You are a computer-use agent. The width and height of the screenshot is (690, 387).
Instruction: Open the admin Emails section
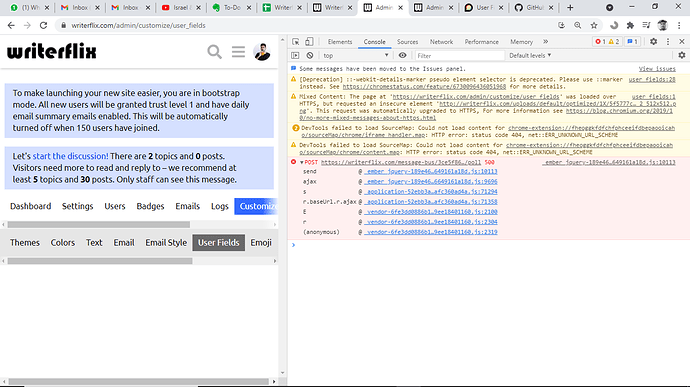187,206
